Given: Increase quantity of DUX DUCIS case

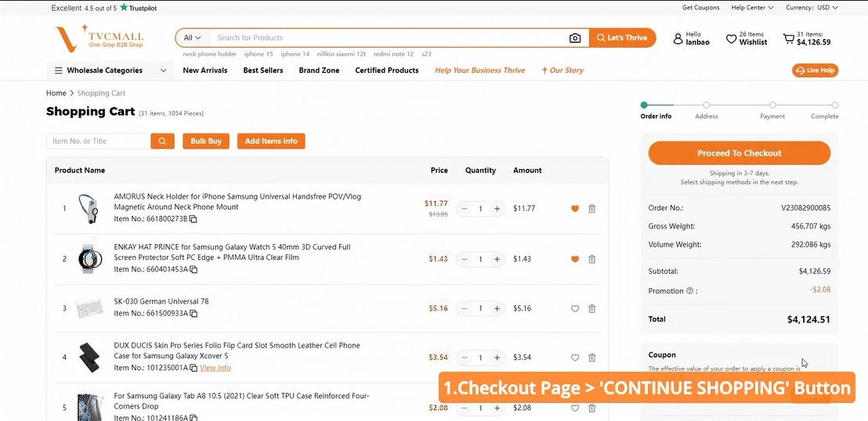Looking at the screenshot, I should pyautogui.click(x=497, y=358).
